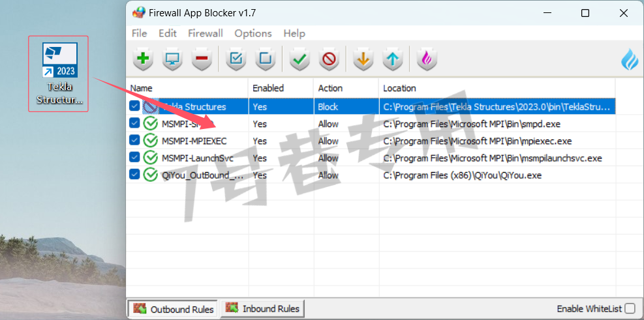644x320 pixels.
Task: Click the green check Allow icon
Action: coord(300,59)
